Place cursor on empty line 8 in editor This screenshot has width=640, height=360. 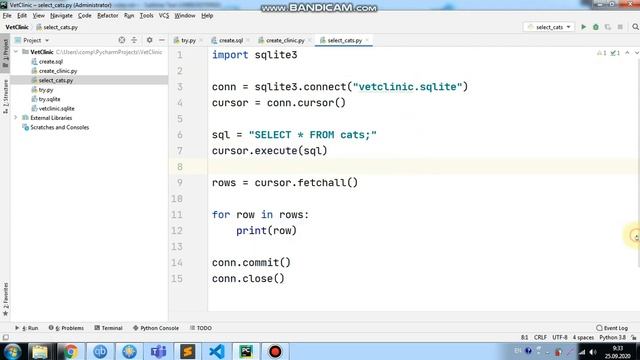423,167
